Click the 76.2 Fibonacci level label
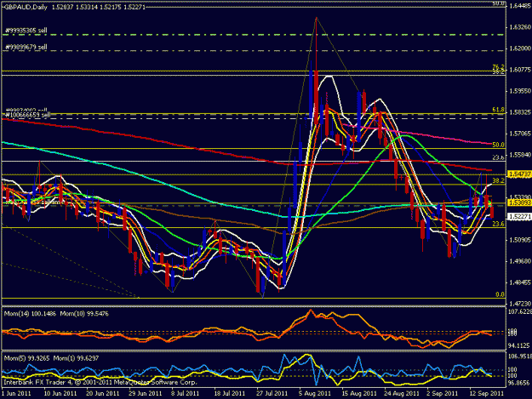 click(498, 67)
